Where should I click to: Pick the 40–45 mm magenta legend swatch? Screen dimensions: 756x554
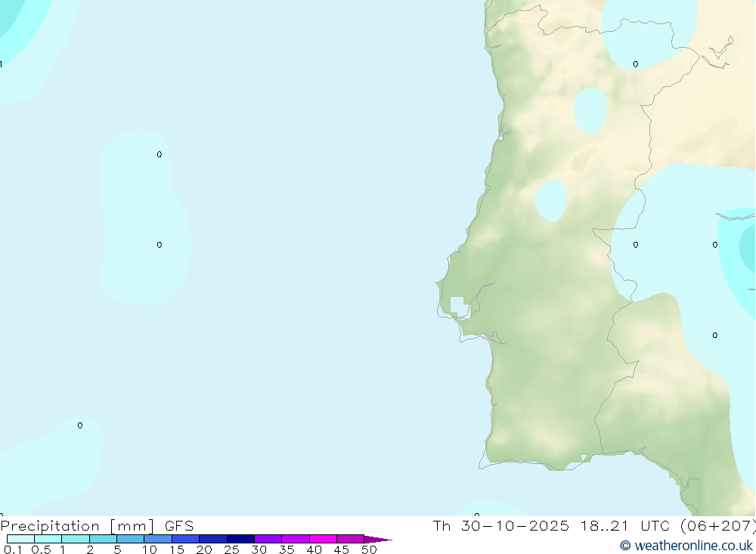click(323, 539)
